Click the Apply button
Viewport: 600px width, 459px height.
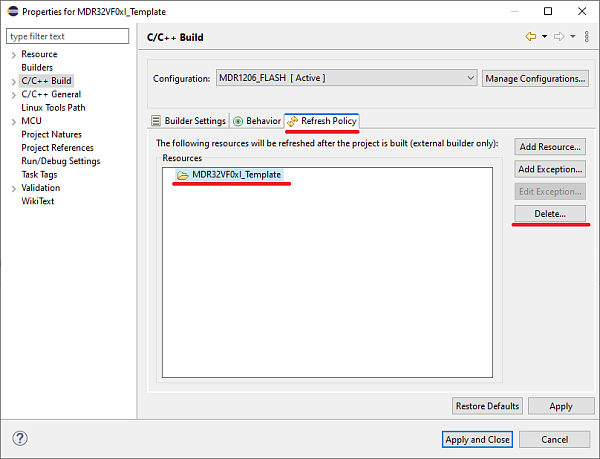[x=561, y=406]
